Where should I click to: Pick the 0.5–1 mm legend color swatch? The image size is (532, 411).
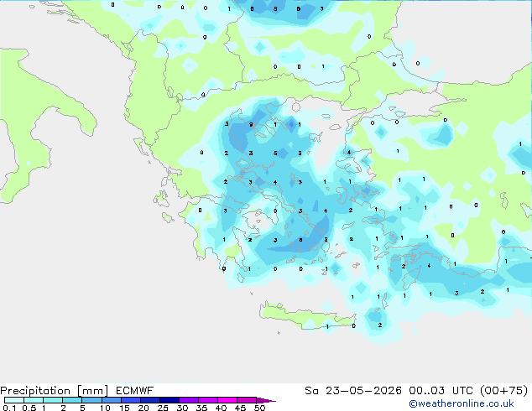(x=34, y=400)
